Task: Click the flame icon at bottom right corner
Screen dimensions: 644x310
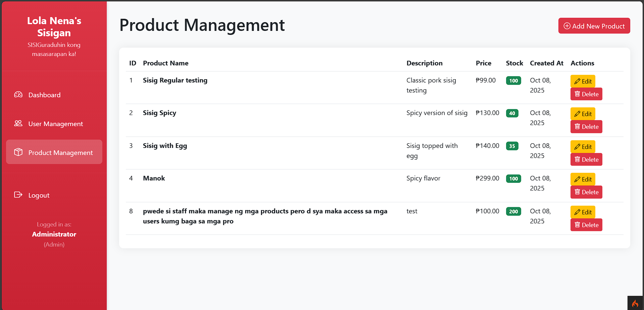Action: click(635, 303)
